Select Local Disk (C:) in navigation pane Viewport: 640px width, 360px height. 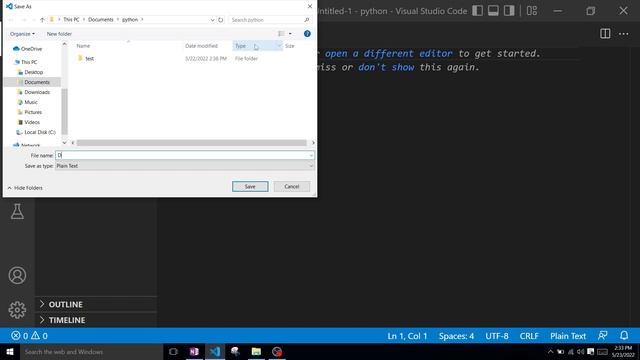pos(40,132)
